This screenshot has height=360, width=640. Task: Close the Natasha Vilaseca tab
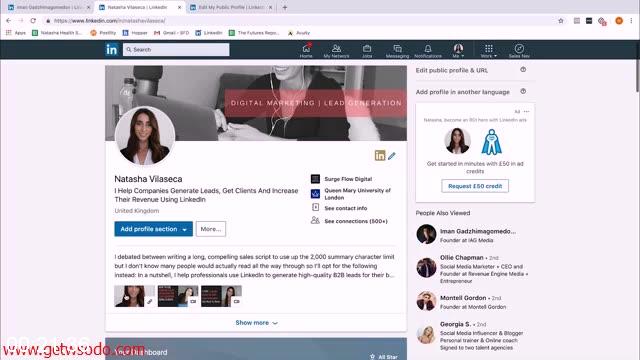tap(180, 7)
